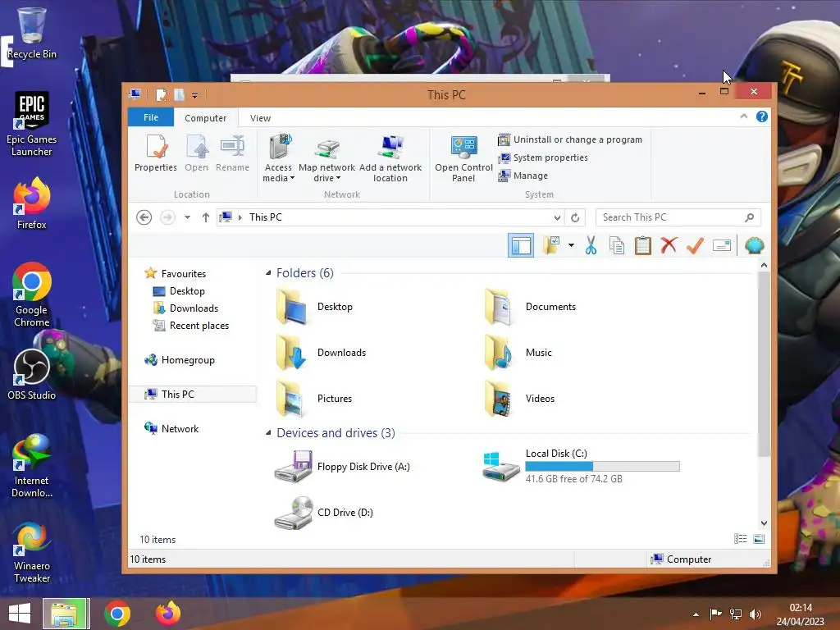The height and width of the screenshot is (630, 840).
Task: Click the Copy toolbar icon
Action: (x=617, y=245)
